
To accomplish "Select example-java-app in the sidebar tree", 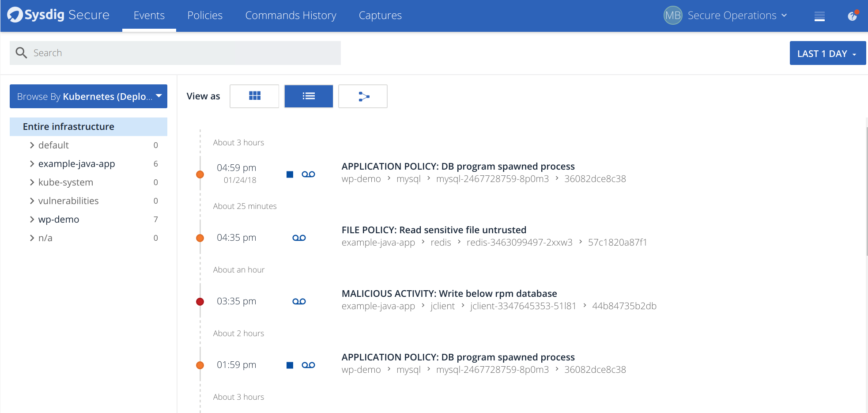I will (x=76, y=164).
